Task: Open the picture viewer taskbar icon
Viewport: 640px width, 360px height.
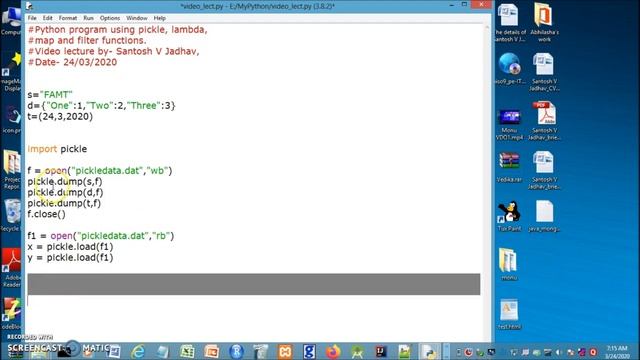Action: (404, 351)
